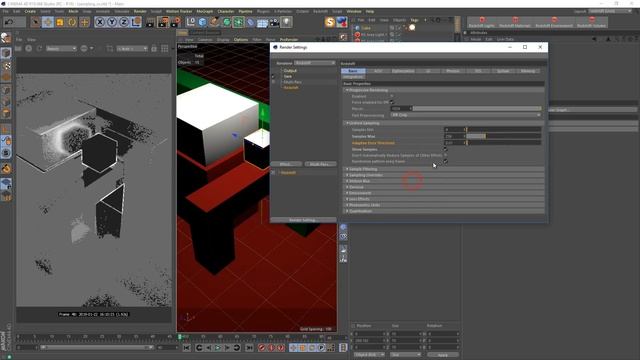The width and height of the screenshot is (640, 360).
Task: Click the red-blue spheres Redshift icon
Action: [x=342, y=22]
